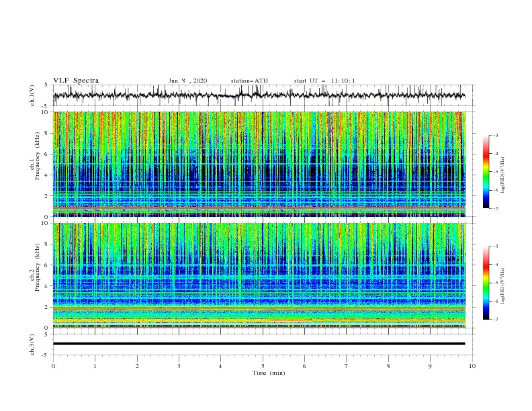Click ch.1 colorbar 'log(PSD)(V²/Hz)' label
Image resolution: width=532 pixels, height=411 pixels.
point(503,175)
